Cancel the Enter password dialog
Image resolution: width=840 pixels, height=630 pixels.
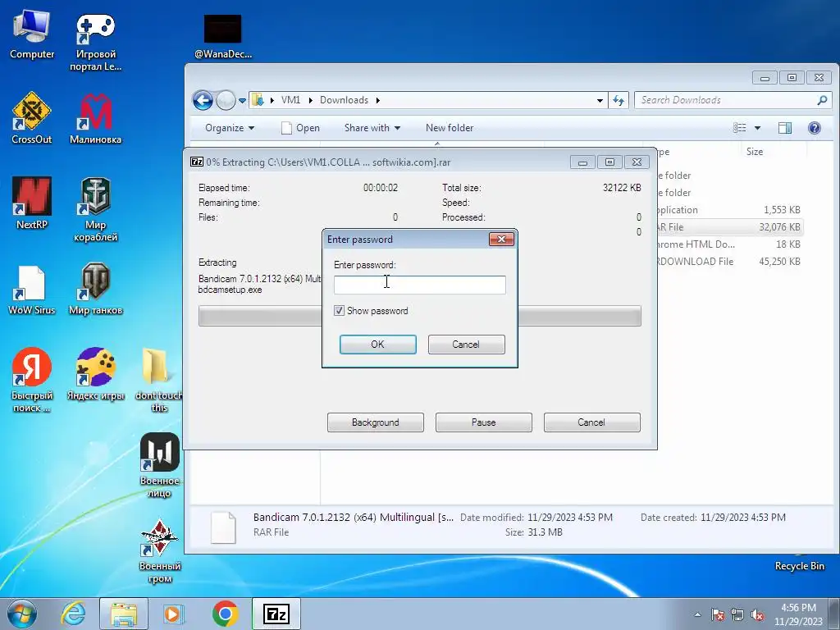click(x=466, y=345)
